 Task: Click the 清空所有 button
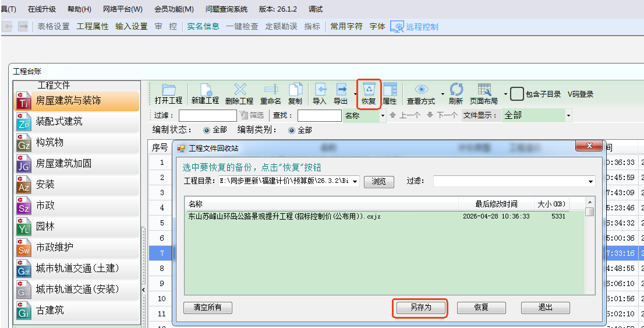207,307
